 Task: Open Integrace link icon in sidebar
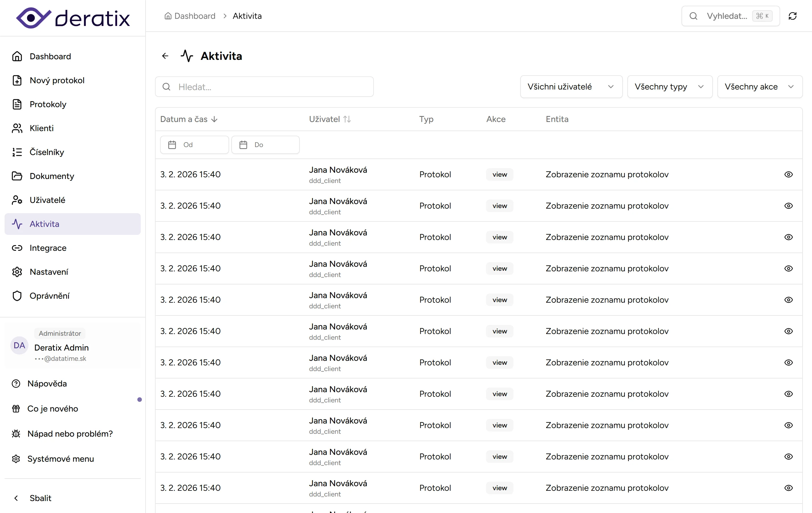[17, 248]
